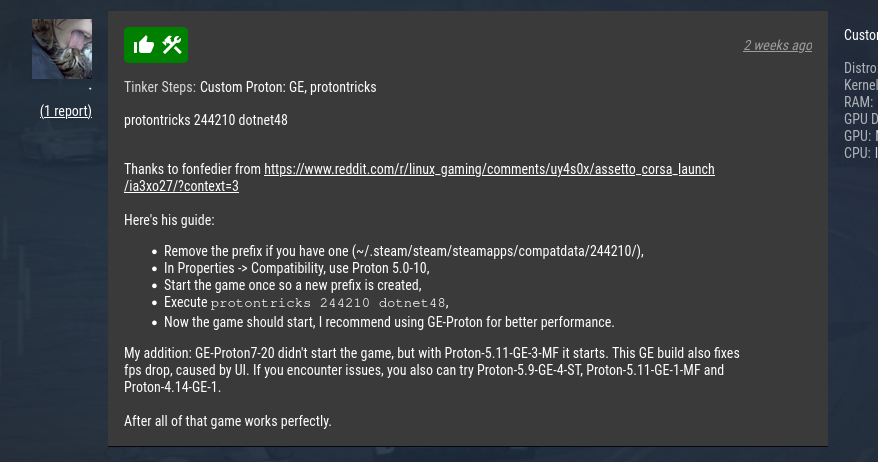878x462 pixels.
Task: Click the "CPU:" label in system info
Action: coord(859,153)
